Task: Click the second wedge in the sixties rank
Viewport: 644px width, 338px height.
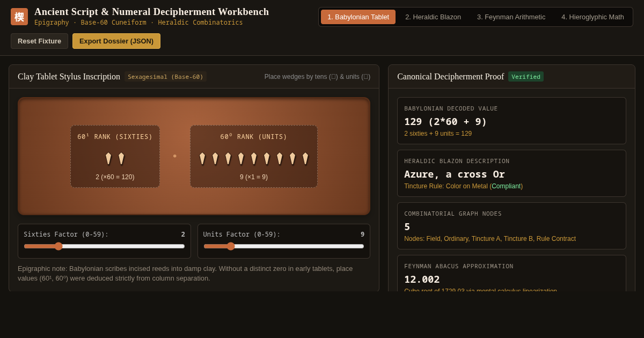Action: [121, 158]
